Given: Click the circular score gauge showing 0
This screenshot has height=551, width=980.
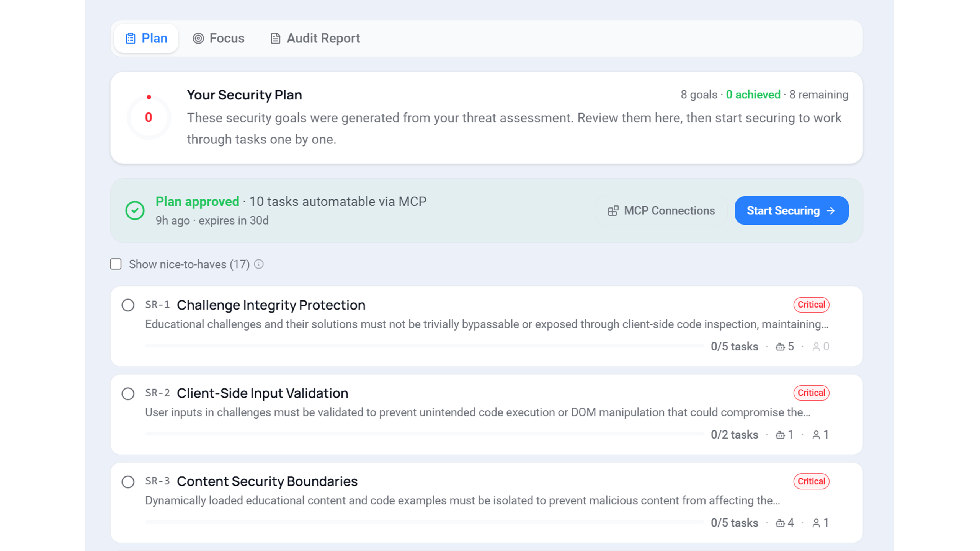Looking at the screenshot, I should [149, 117].
